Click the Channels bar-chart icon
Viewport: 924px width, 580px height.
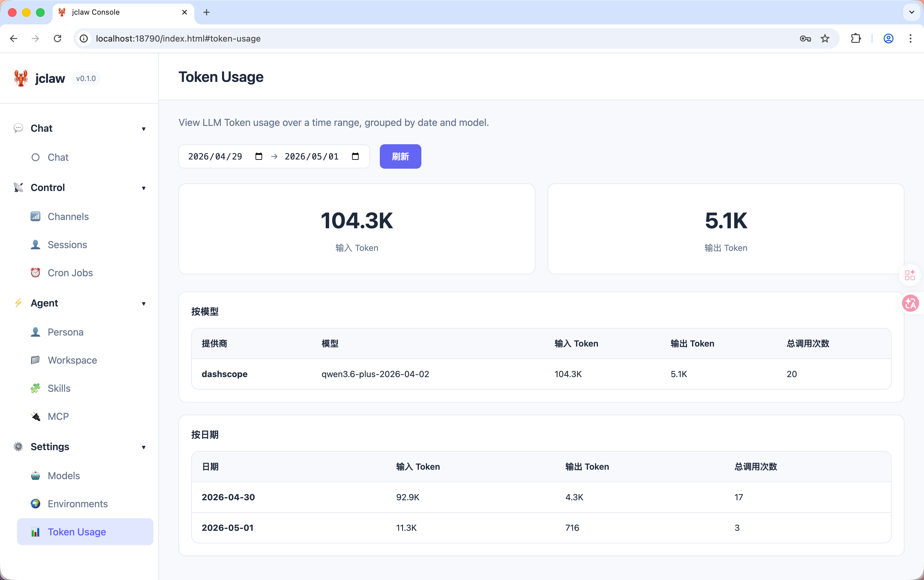pos(35,216)
